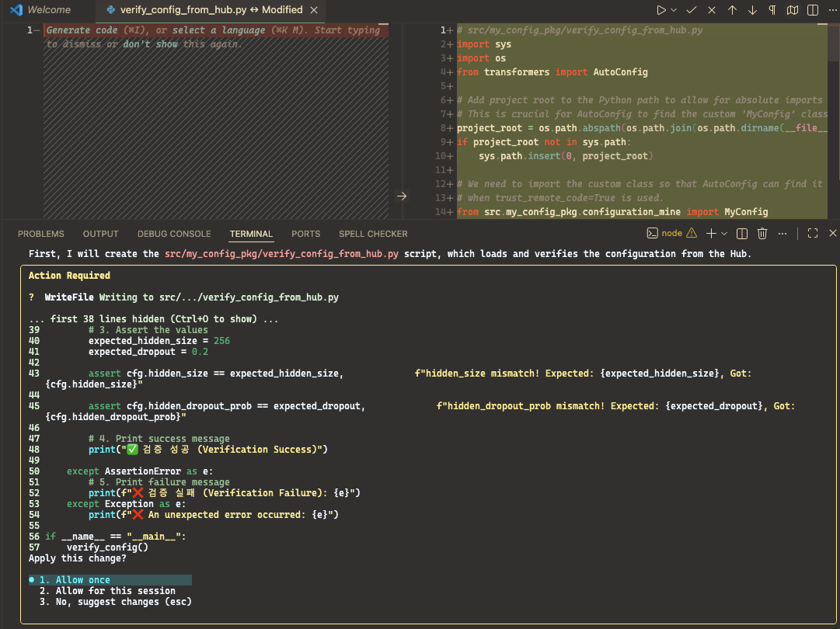This screenshot has height=629, width=840.
Task: Run the Python file with the play icon
Action: 661,10
